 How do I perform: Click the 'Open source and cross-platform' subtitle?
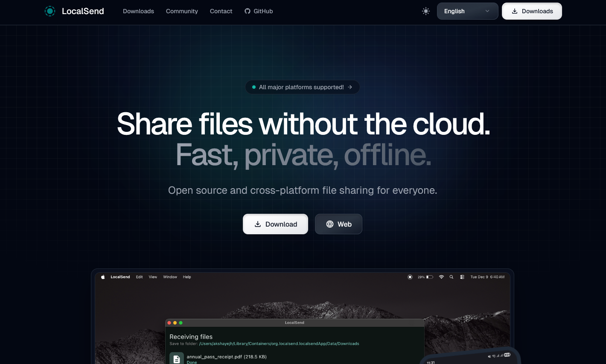click(x=303, y=190)
